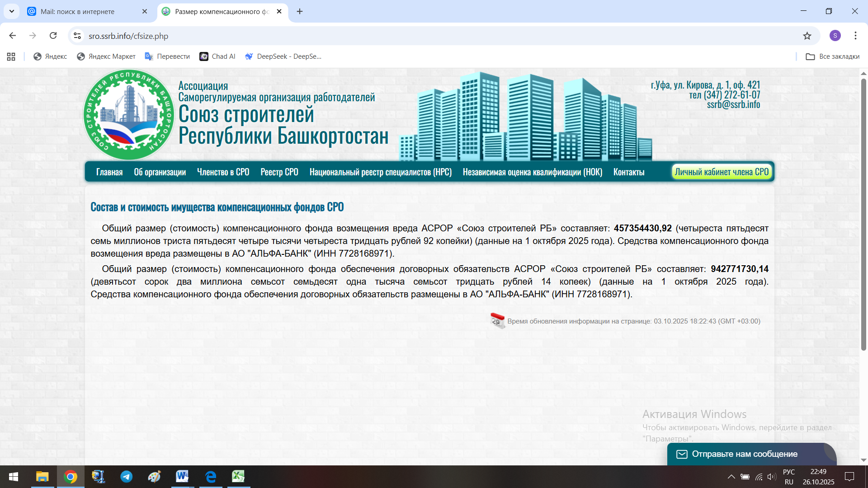Open the Членство в СРО menu item
Image resolution: width=868 pixels, height=488 pixels.
223,172
